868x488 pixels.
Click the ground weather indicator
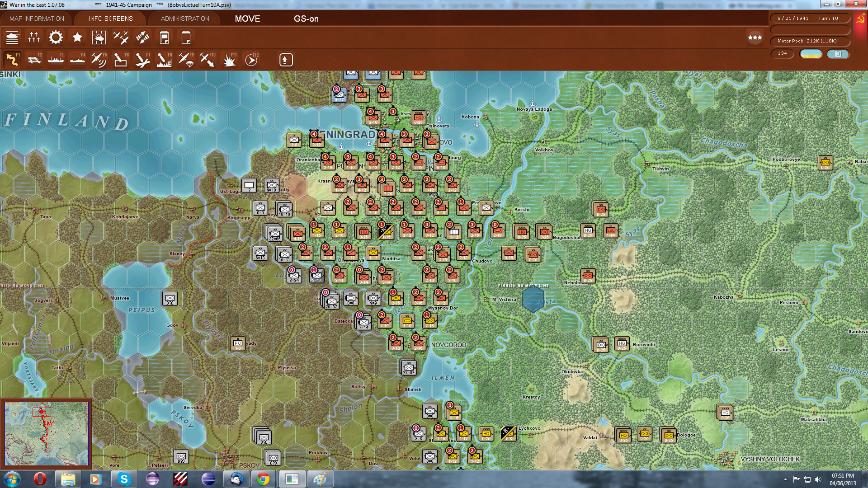(811, 54)
